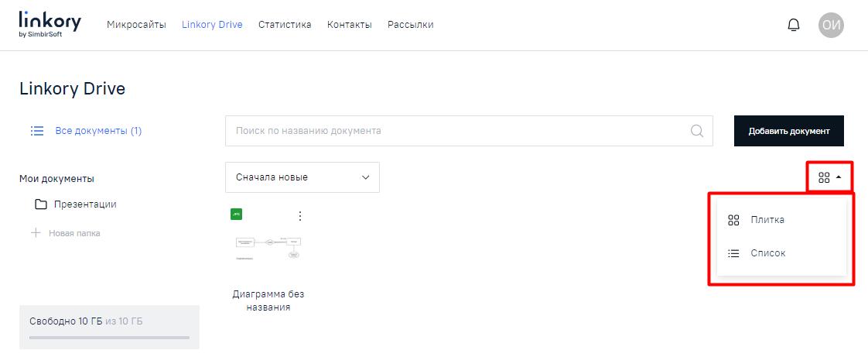Click the tile icon in the Плитка option
The width and height of the screenshot is (868, 364).
(733, 220)
